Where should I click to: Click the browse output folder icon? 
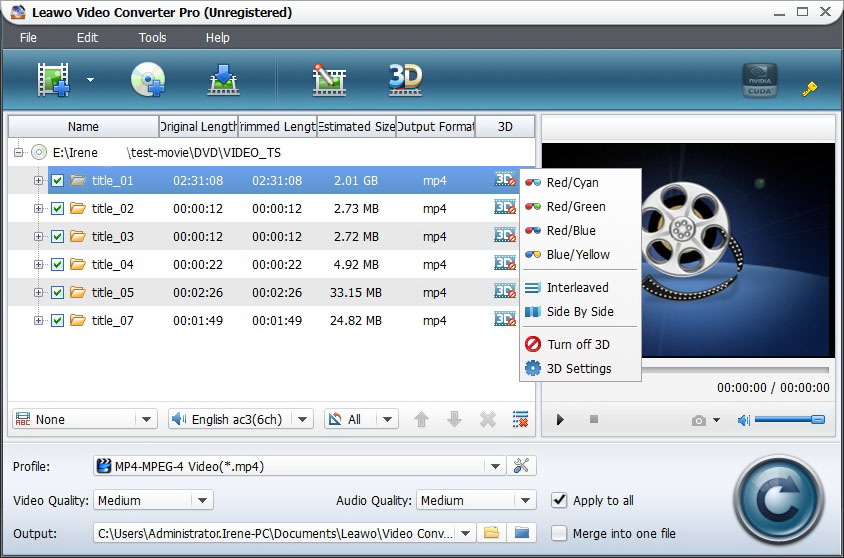(491, 533)
